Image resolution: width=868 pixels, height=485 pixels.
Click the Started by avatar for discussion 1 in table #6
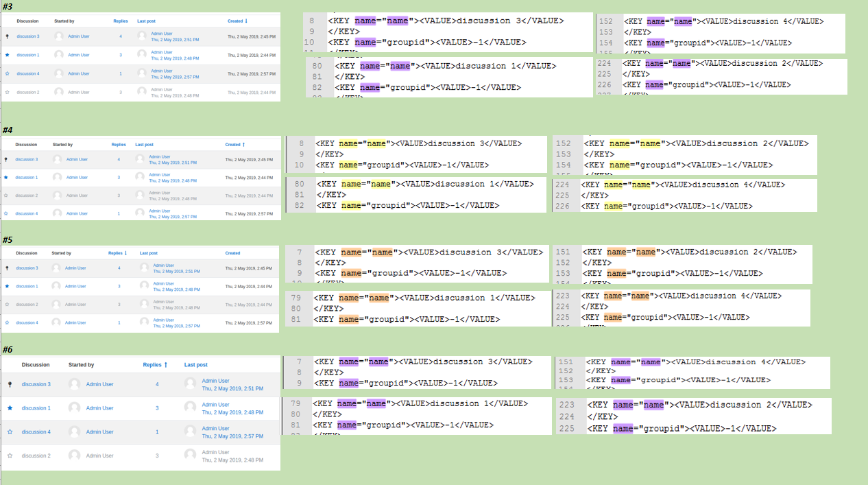coord(74,408)
